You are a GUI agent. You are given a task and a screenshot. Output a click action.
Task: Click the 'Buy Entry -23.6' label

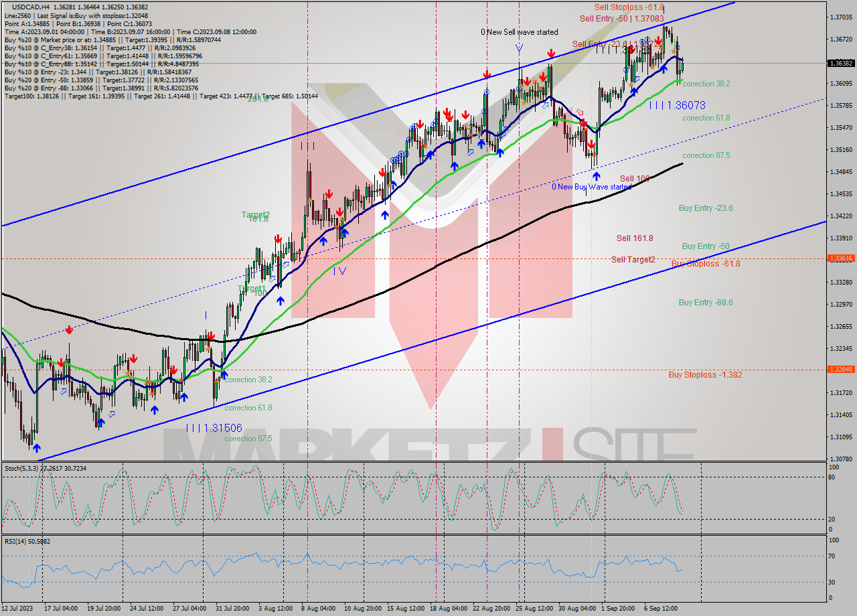[x=706, y=208]
